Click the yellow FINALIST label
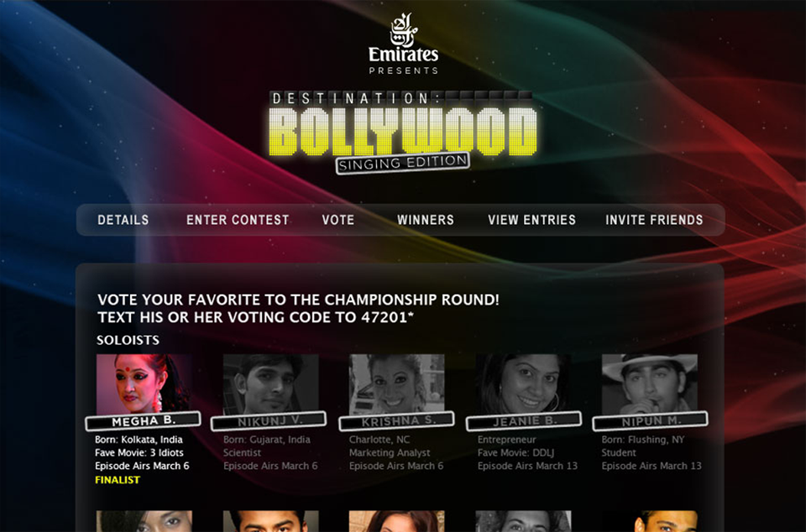This screenshot has height=532, width=806. pyautogui.click(x=118, y=480)
